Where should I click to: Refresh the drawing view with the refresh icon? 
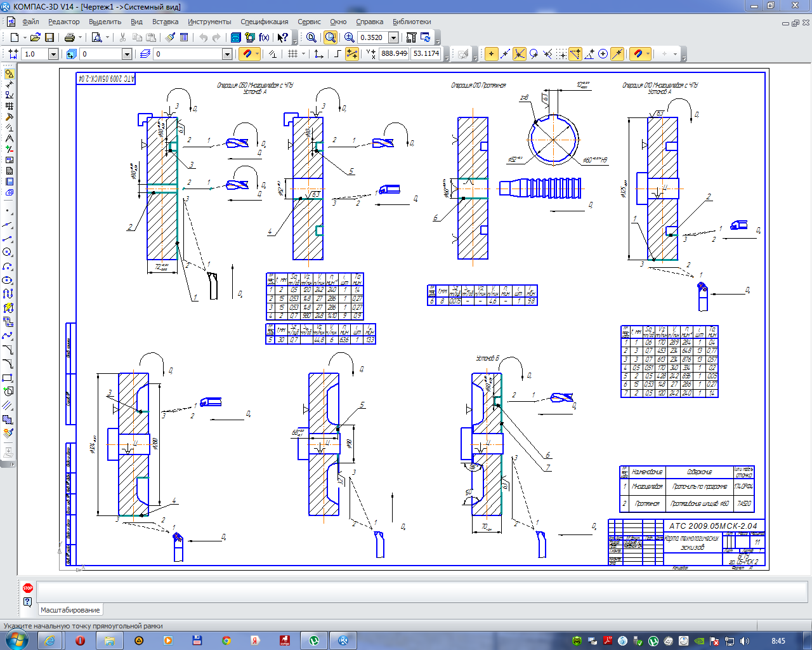[x=426, y=37]
